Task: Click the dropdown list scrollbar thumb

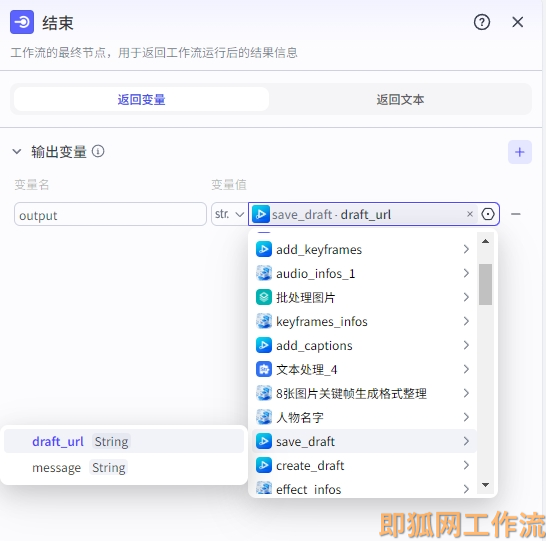Action: tap(485, 284)
